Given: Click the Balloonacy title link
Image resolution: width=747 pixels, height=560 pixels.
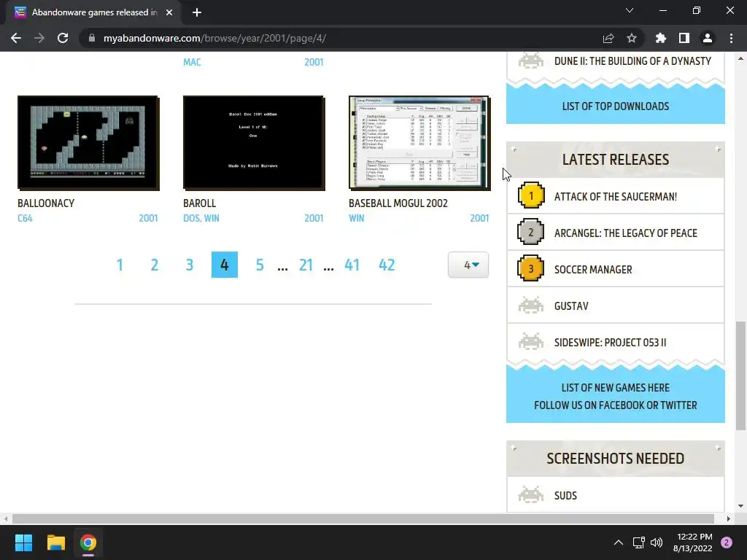Looking at the screenshot, I should pyautogui.click(x=46, y=203).
